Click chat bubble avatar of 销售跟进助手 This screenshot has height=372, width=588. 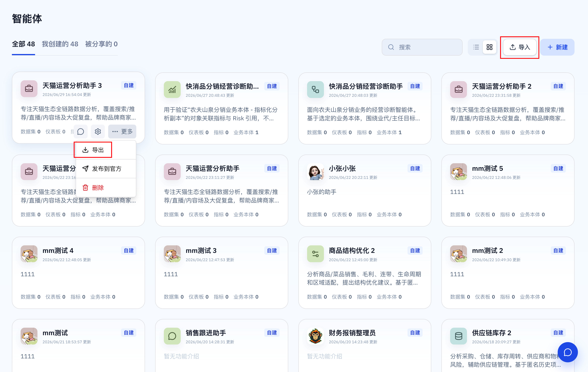pos(172,336)
